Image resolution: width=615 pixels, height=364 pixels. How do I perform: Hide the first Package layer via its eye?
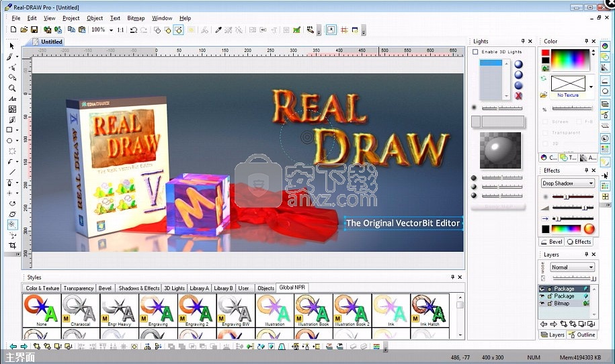542,289
